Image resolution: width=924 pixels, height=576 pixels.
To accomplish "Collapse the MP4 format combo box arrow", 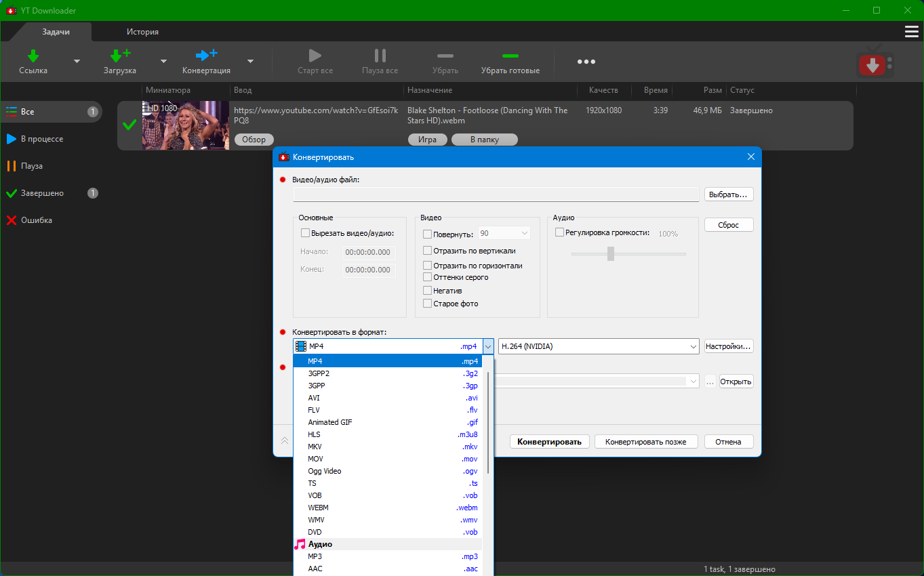I will pyautogui.click(x=488, y=347).
